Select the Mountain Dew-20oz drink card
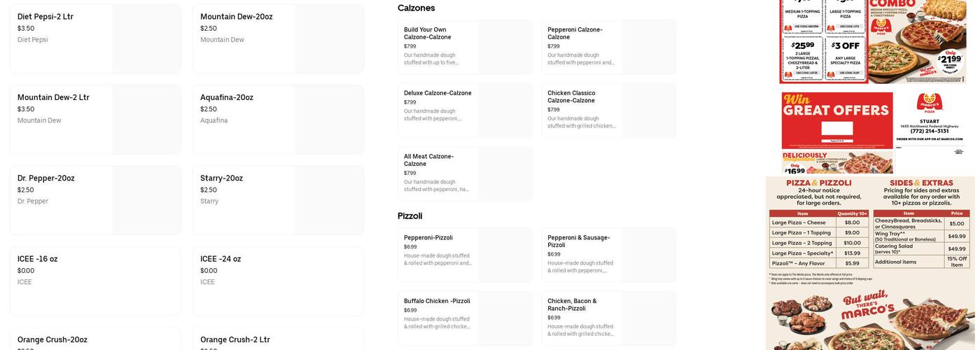The width and height of the screenshot is (980, 350). tap(278, 39)
